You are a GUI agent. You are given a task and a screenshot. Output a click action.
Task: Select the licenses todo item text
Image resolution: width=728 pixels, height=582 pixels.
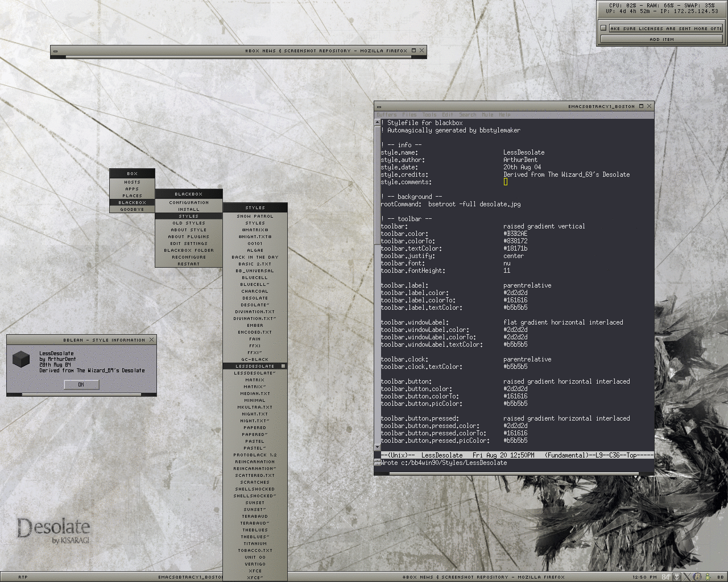[665, 28]
